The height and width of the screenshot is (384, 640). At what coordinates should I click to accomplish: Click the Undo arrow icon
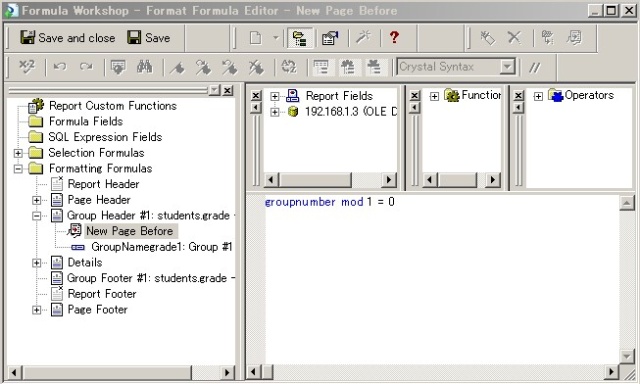[x=60, y=67]
